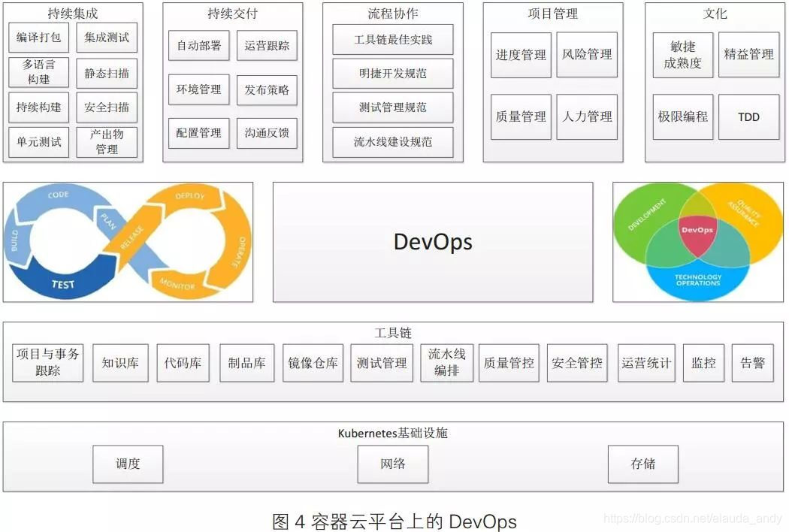Click the 敏捷成熟度 box
The height and width of the screenshot is (532, 789).
coord(683,55)
